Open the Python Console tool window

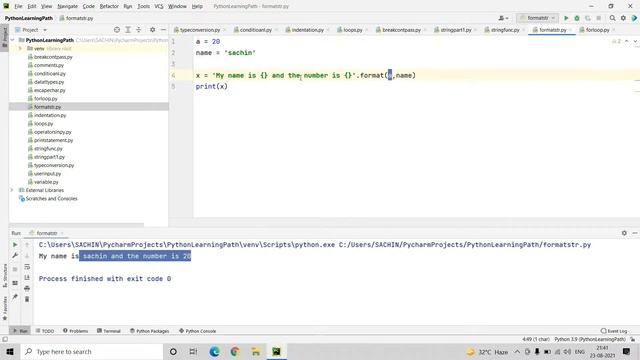click(x=198, y=331)
